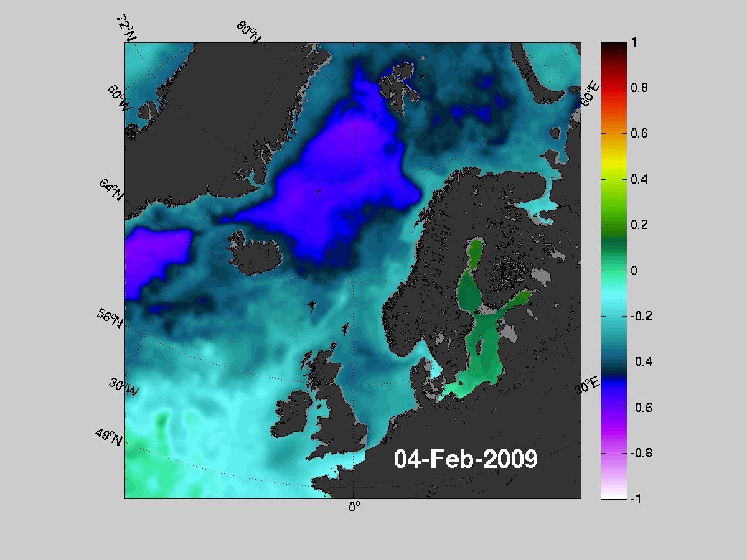Click the 60°W longitude label
747x560 pixels.
point(118,98)
